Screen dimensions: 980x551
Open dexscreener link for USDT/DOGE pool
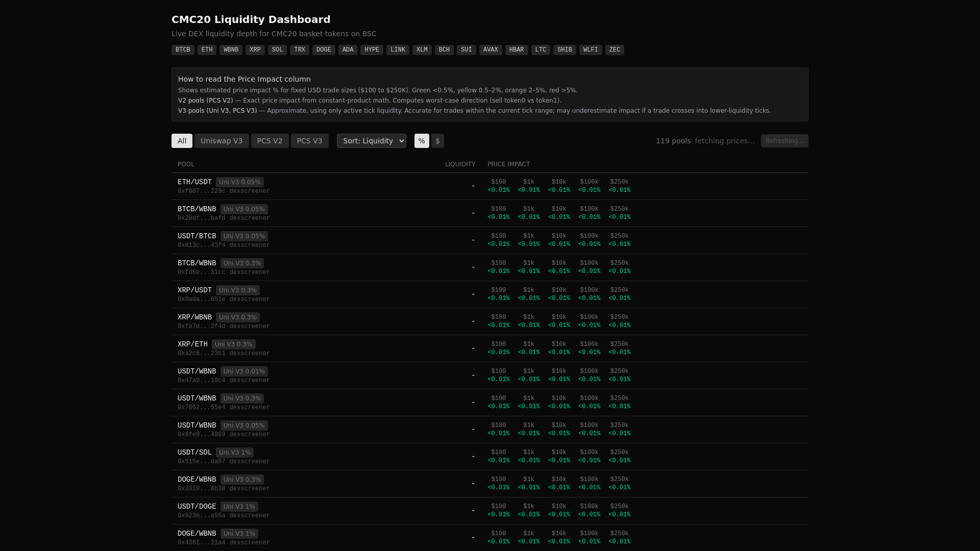click(250, 516)
